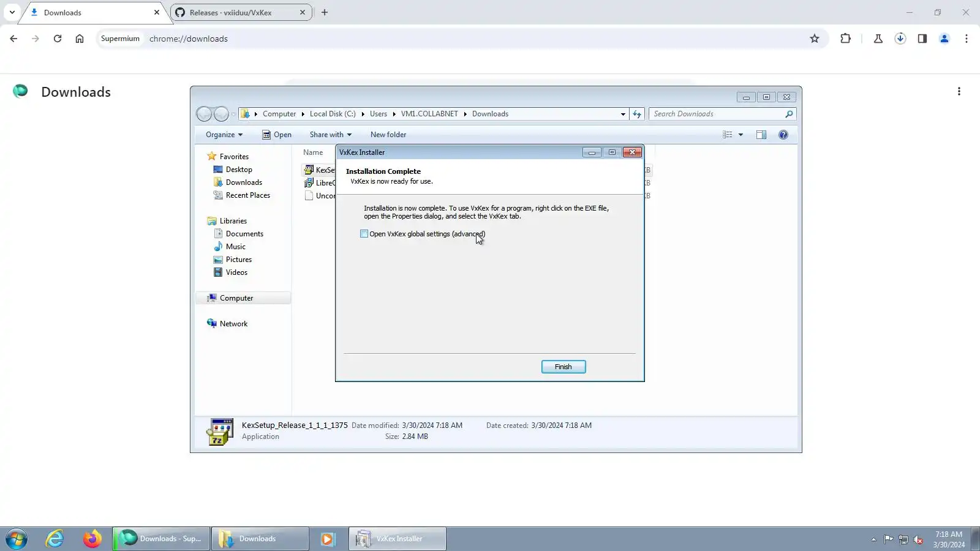Select Network in navigation pane
The image size is (980, 551).
point(234,324)
